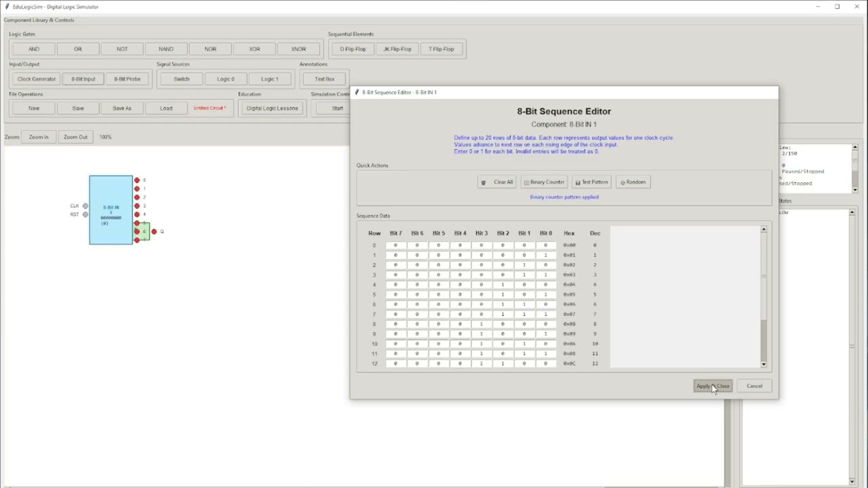Click the hex value 0x0C in row 12
The height and width of the screenshot is (488, 868).
coord(569,363)
